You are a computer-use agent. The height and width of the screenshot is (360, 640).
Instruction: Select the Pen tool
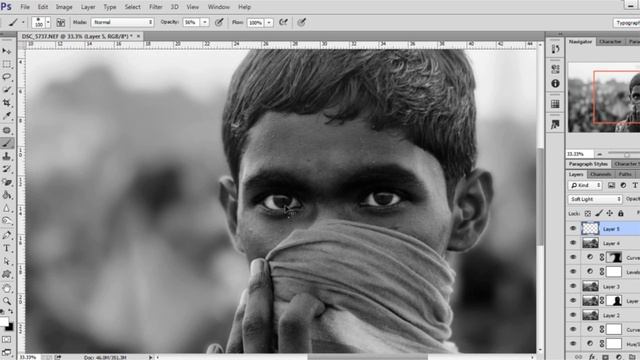coord(7,235)
